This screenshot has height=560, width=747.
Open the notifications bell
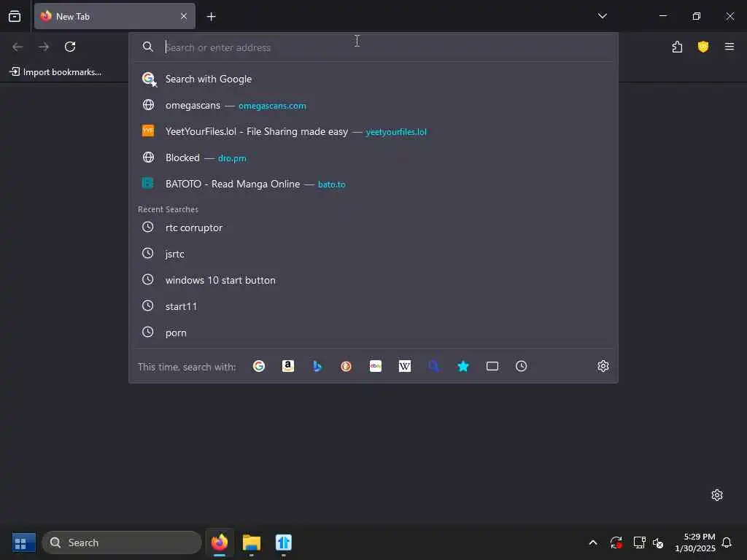(727, 542)
